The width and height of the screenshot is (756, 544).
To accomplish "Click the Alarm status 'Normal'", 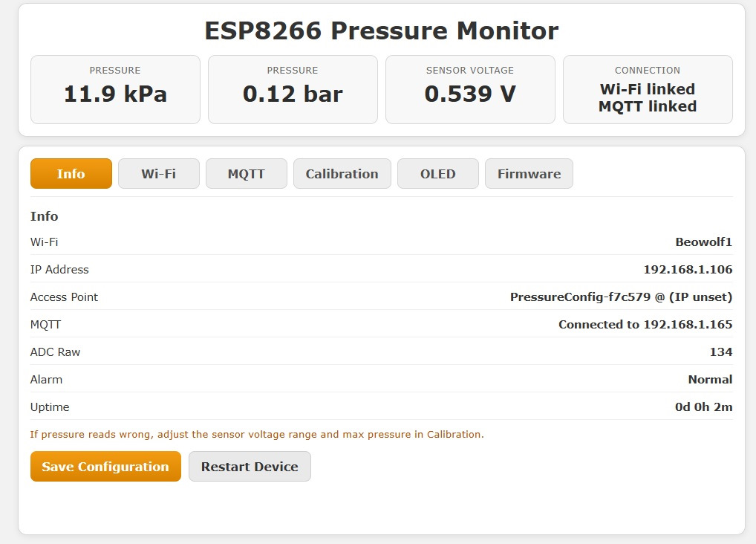I will (710, 379).
